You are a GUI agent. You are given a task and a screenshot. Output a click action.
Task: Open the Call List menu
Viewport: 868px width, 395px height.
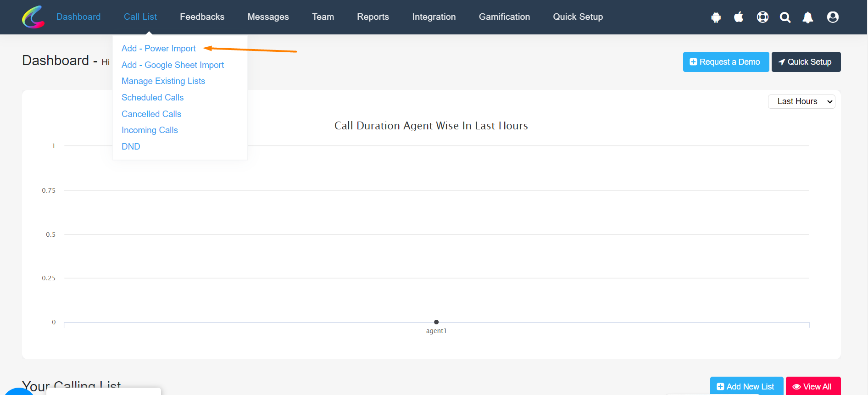click(140, 17)
